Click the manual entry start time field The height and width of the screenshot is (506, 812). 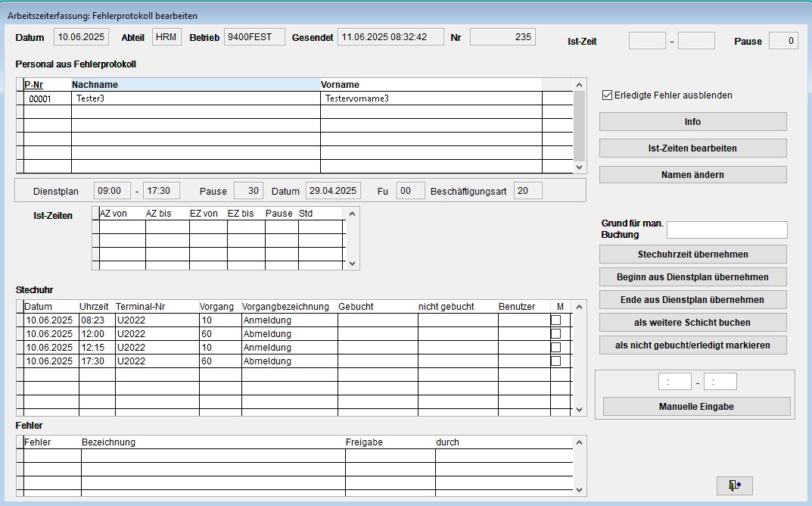tap(675, 382)
